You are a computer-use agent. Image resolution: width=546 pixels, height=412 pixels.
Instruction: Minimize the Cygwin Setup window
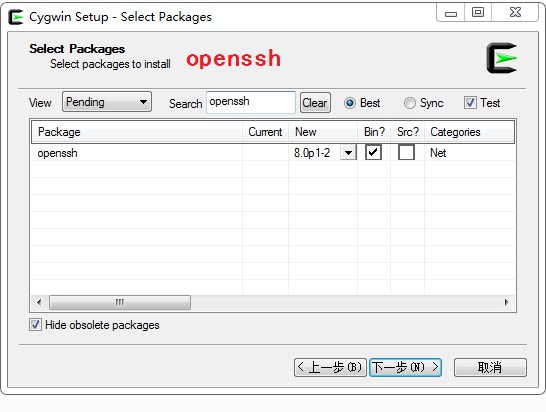pos(451,14)
